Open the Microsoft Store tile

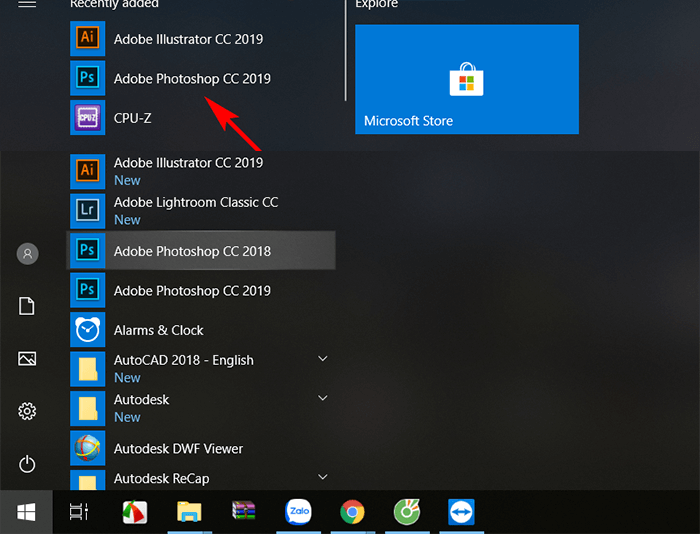tap(467, 80)
